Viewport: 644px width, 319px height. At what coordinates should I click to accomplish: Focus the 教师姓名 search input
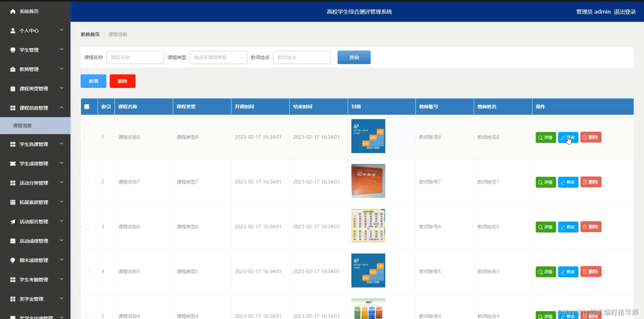[x=302, y=57]
